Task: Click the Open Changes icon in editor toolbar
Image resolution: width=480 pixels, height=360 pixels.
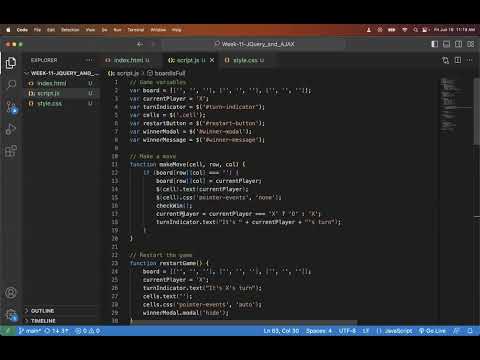Action: point(445,60)
